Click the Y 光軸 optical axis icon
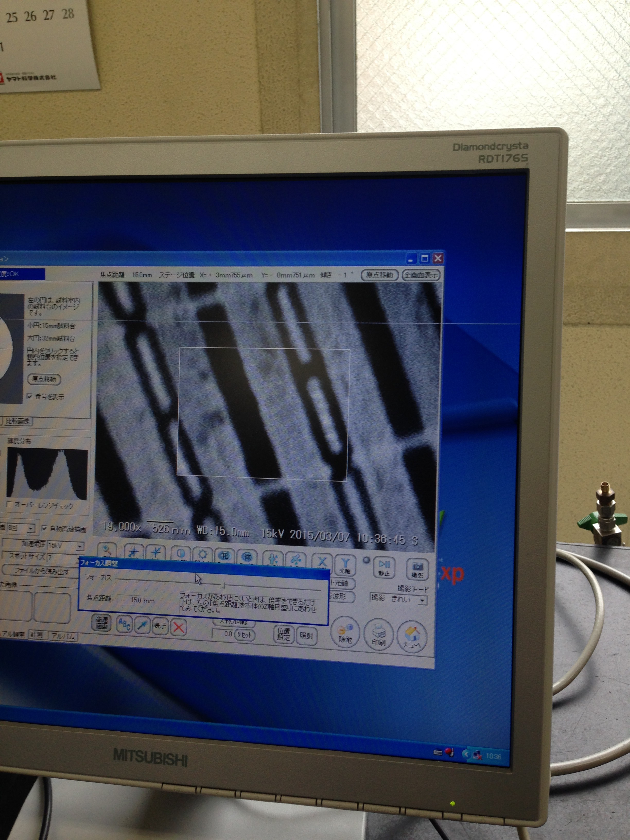The height and width of the screenshot is (840, 630). point(345,565)
